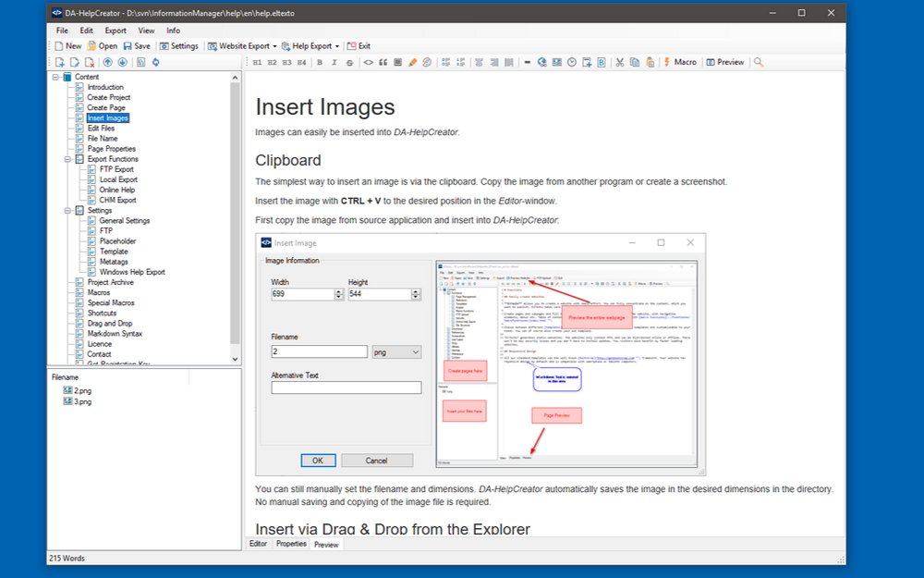Select the Drag and Drop page

point(110,323)
